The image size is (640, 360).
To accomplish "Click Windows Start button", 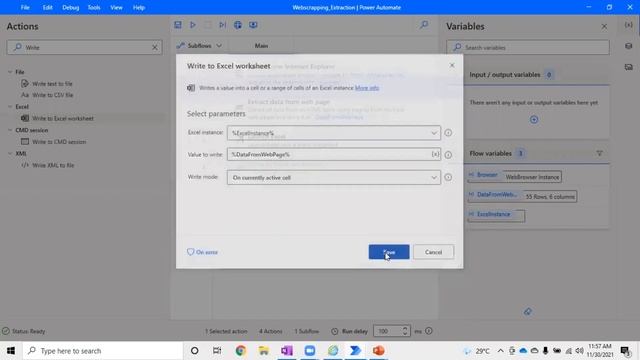I will [x=11, y=351].
